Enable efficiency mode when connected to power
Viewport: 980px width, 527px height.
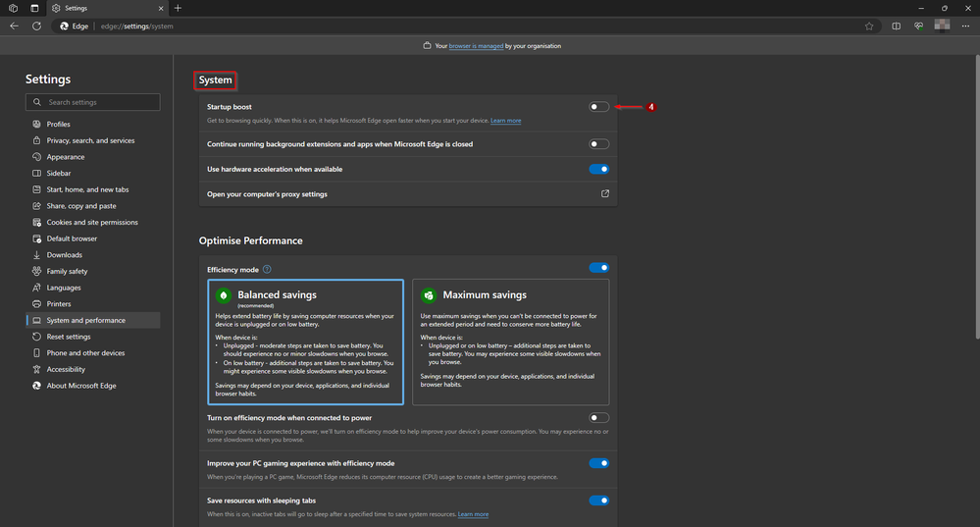click(x=598, y=418)
